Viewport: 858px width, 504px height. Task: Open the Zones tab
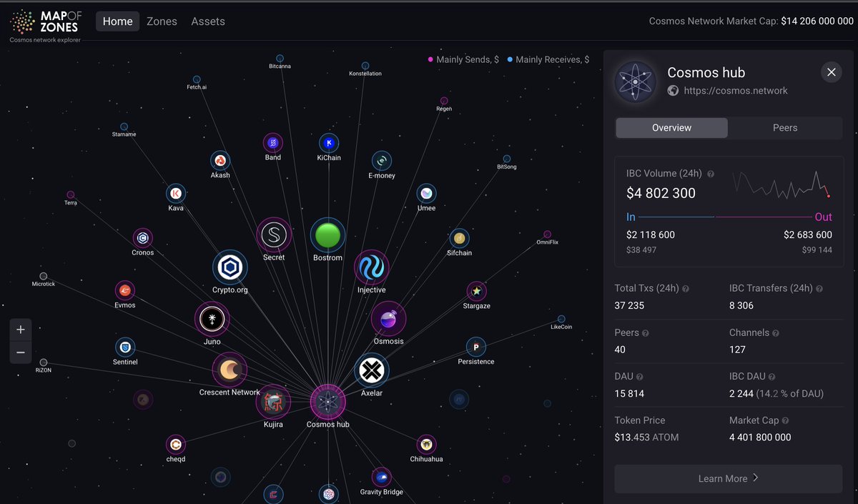pos(162,21)
